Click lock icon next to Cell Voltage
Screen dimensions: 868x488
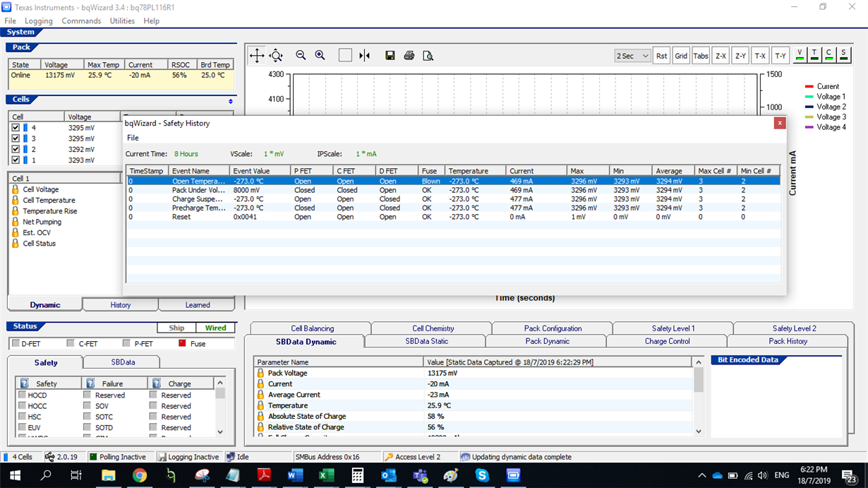pyautogui.click(x=16, y=189)
